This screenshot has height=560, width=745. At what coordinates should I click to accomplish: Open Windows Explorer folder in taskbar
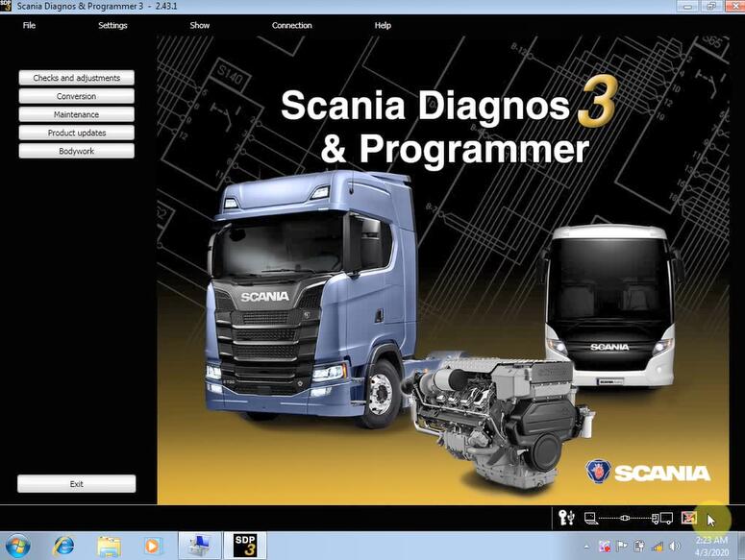[x=109, y=547]
